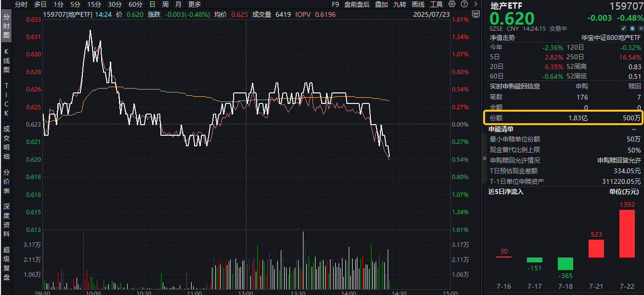
Task: Expand the 更多 periods dropdown
Action: coord(195,4)
